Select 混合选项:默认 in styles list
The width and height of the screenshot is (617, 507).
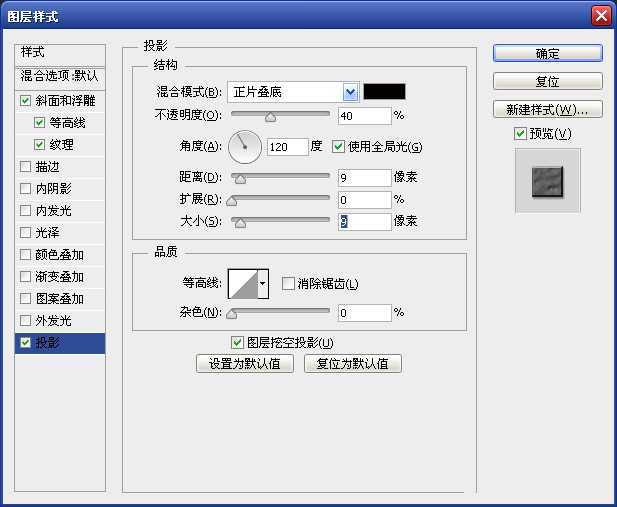[x=62, y=76]
